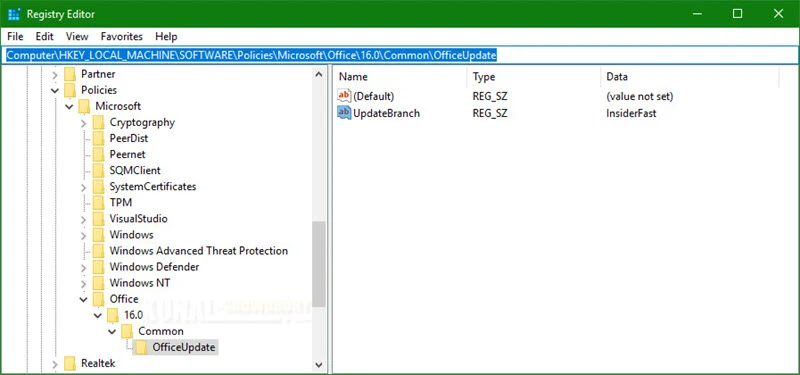
Task: Click the Realtek folder icon
Action: pyautogui.click(x=70, y=363)
